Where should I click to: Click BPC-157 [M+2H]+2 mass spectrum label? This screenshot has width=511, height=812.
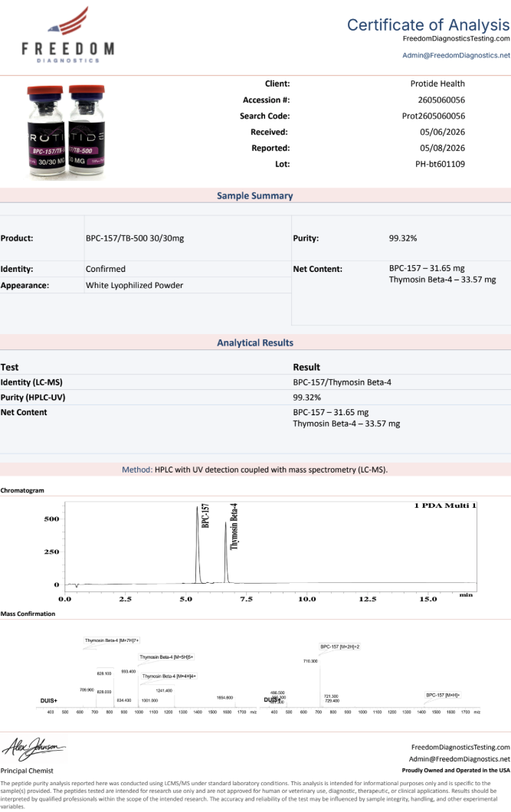tap(339, 647)
